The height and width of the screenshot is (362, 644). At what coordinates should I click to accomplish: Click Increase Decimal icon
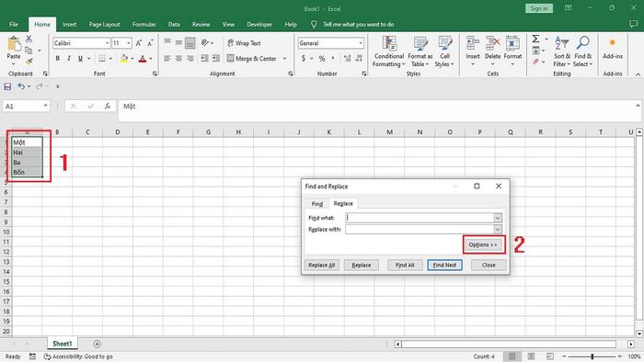pos(348,59)
